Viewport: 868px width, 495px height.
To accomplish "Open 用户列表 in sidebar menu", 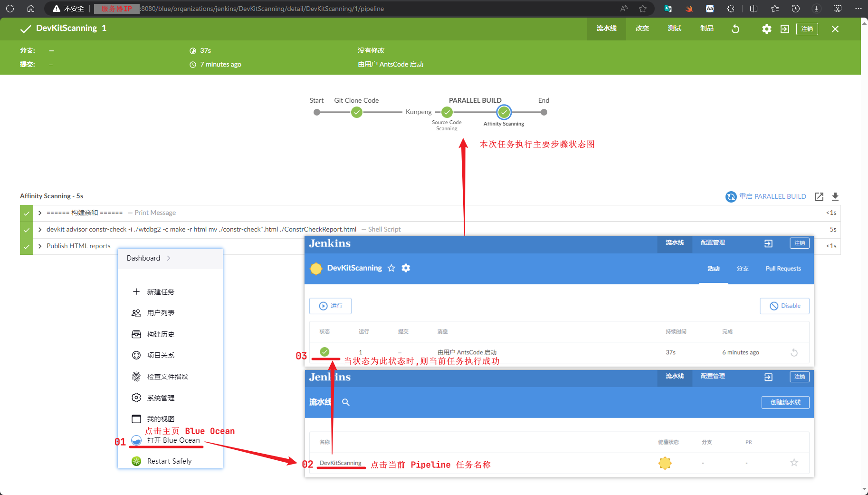I will 153,313.
